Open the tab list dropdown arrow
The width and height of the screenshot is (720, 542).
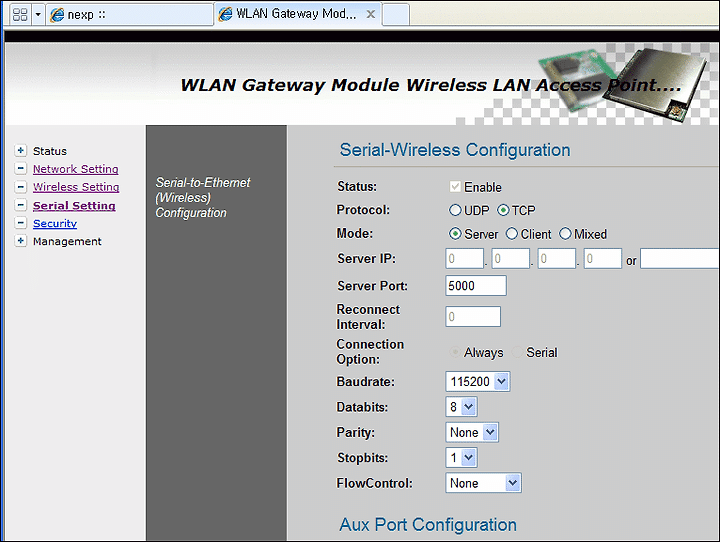[38, 15]
